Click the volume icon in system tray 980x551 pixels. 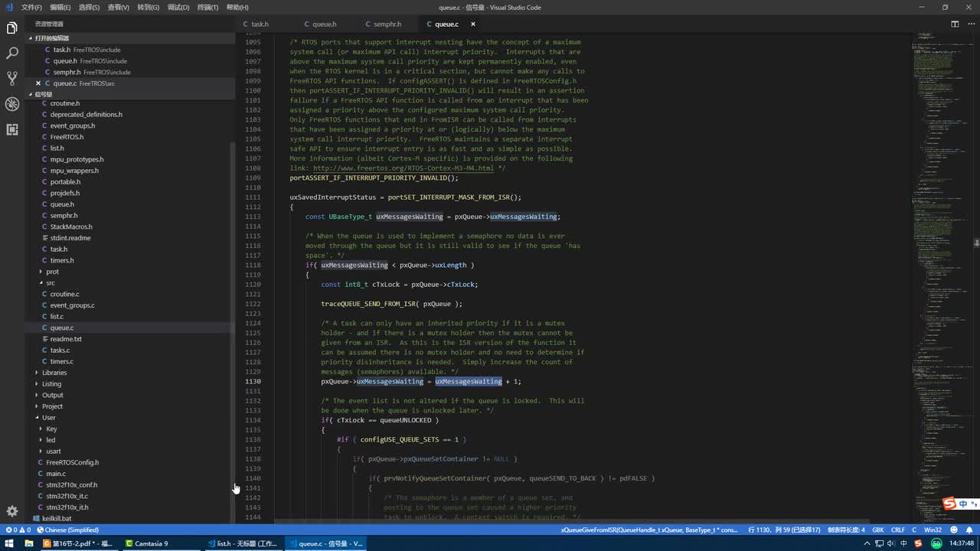pos(890,543)
